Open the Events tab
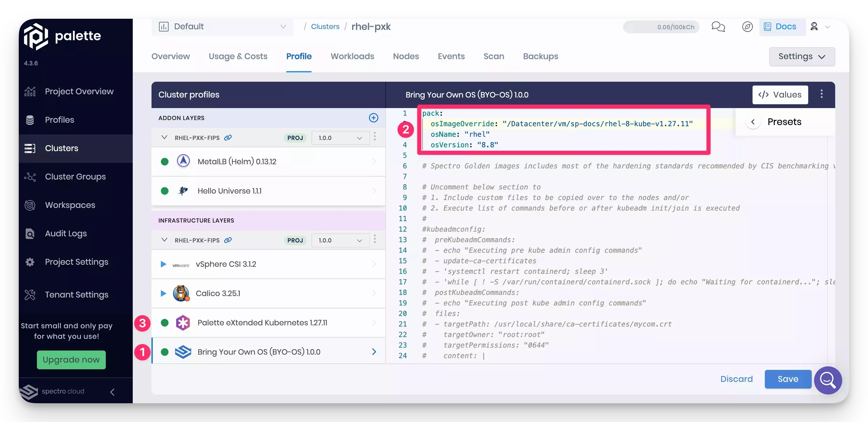The image size is (868, 422). pyautogui.click(x=451, y=56)
